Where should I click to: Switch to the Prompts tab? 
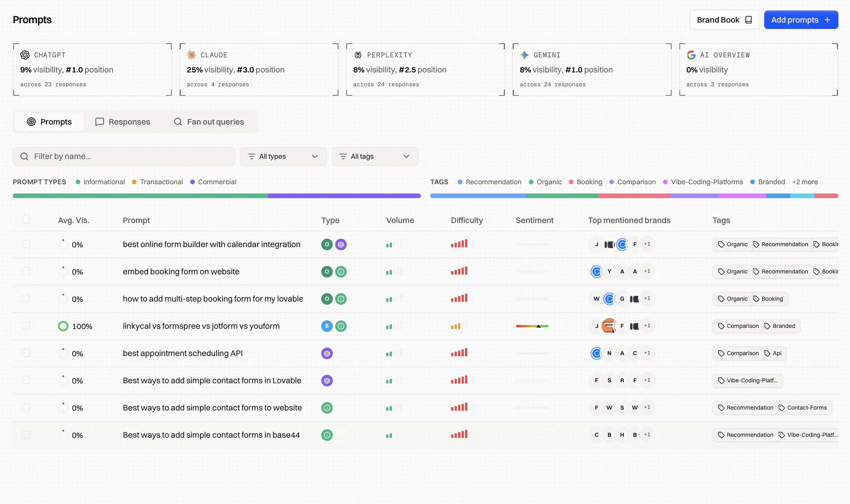tap(49, 122)
